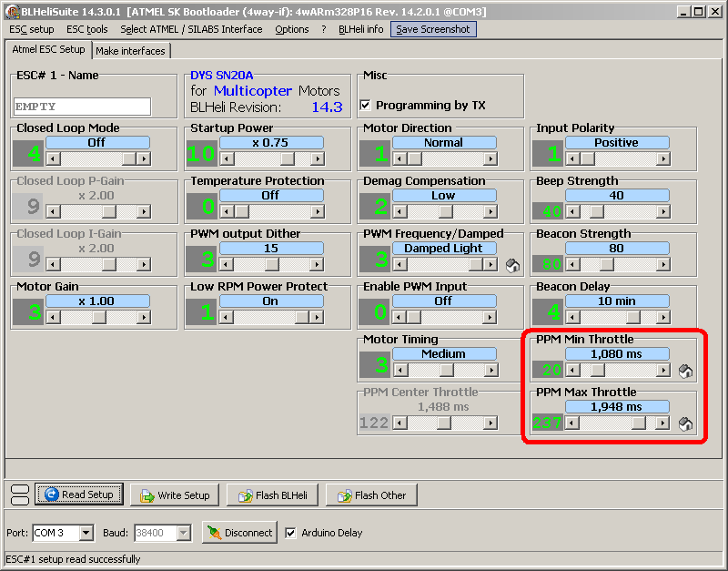Open Select ATMEL / SILABS Interface menu
Viewport: 728px width, 571px height.
pyautogui.click(x=191, y=29)
